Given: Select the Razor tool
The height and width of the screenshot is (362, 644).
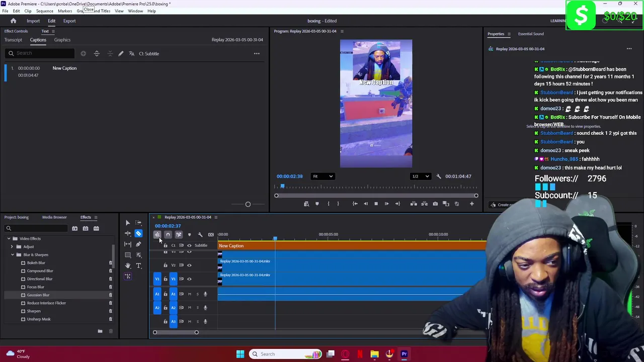Looking at the screenshot, I should pyautogui.click(x=138, y=233).
